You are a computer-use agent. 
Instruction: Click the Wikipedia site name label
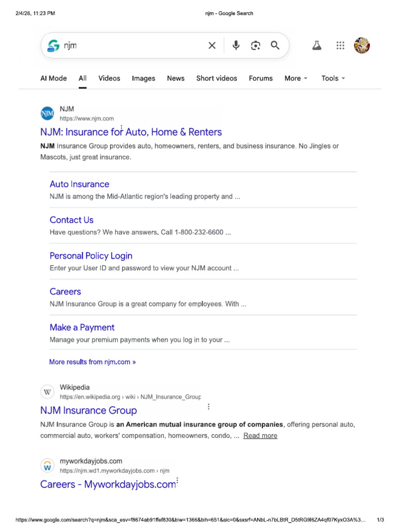(x=75, y=388)
